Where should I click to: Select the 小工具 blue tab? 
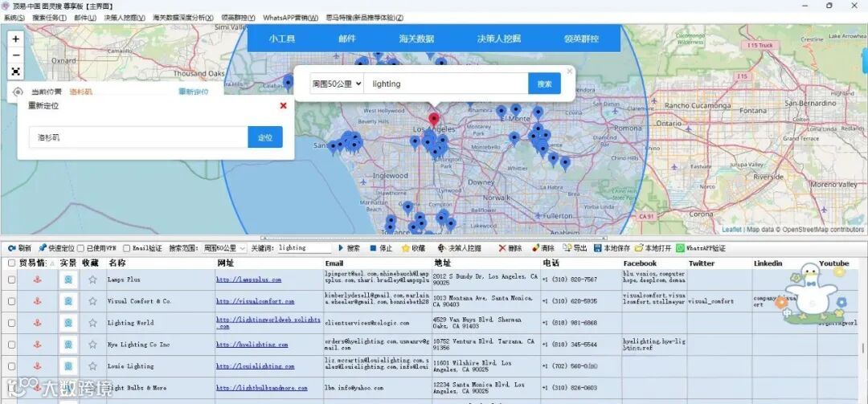click(x=282, y=39)
